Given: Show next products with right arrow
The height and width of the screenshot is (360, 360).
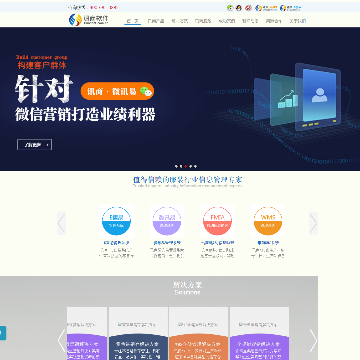Looking at the screenshot, I should point(313,223).
